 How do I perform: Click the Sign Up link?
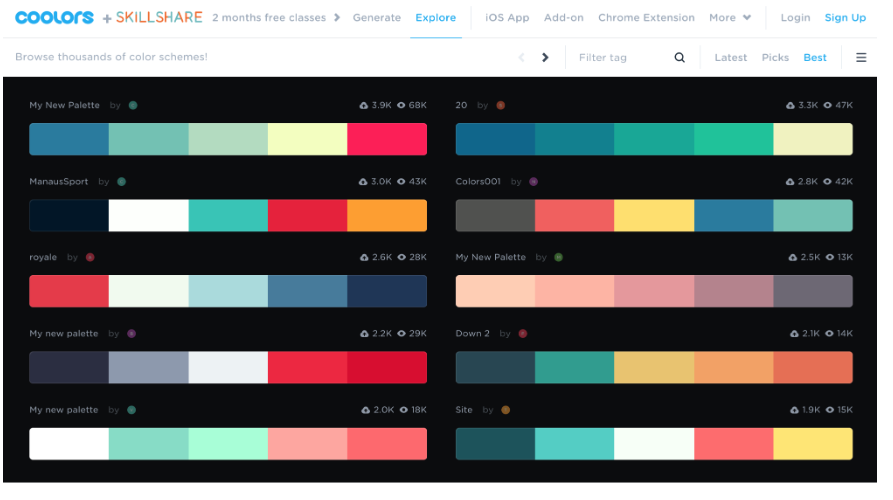845,18
